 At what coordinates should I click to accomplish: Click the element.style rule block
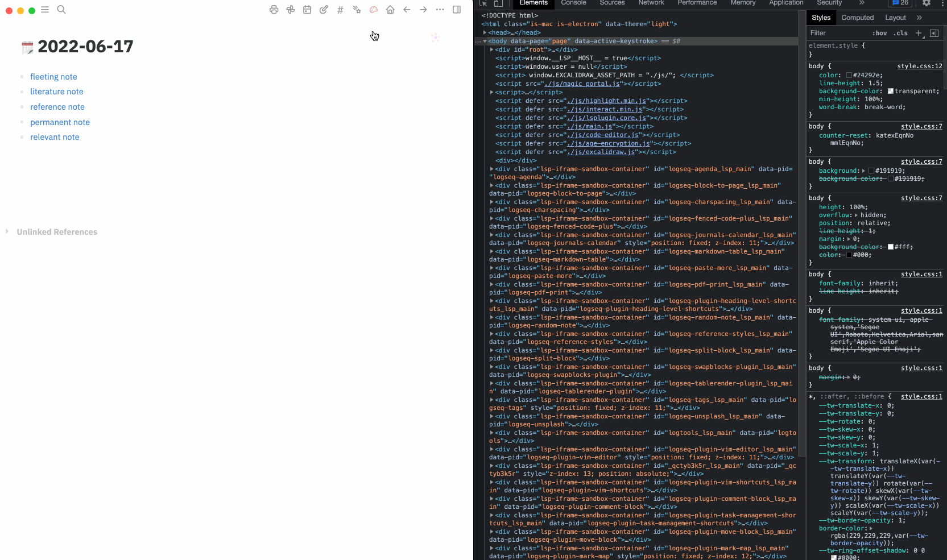875,49
